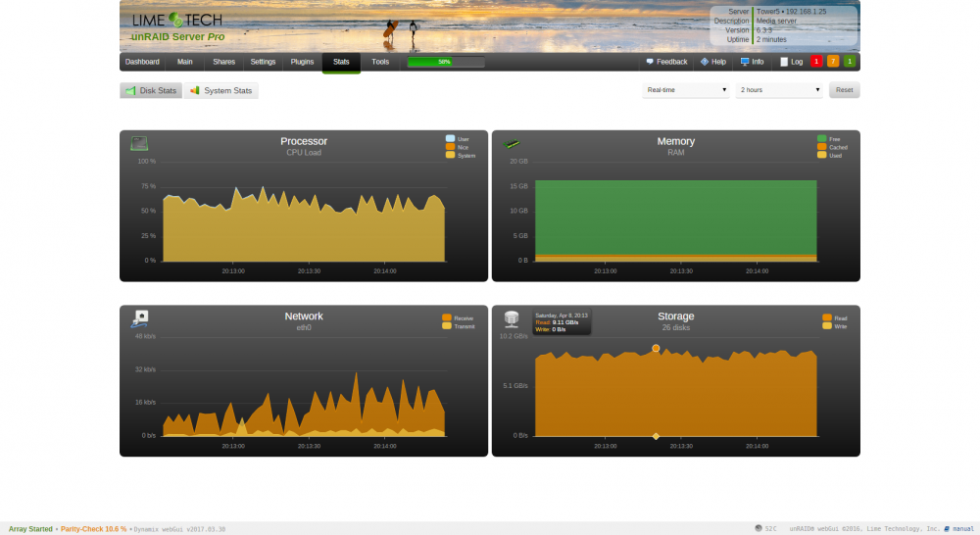The height and width of the screenshot is (535, 980).
Task: Toggle the Nice series in Processor legend
Action: (458, 147)
